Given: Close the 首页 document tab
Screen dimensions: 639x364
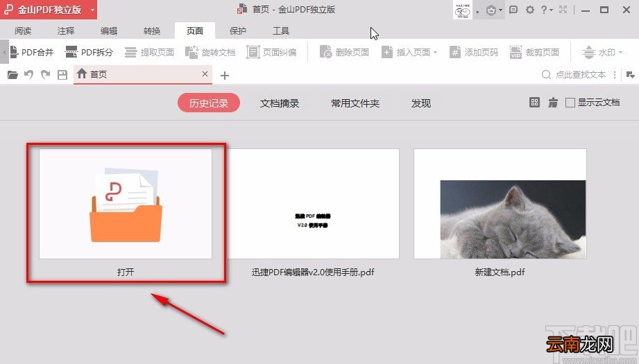Looking at the screenshot, I should pos(205,73).
